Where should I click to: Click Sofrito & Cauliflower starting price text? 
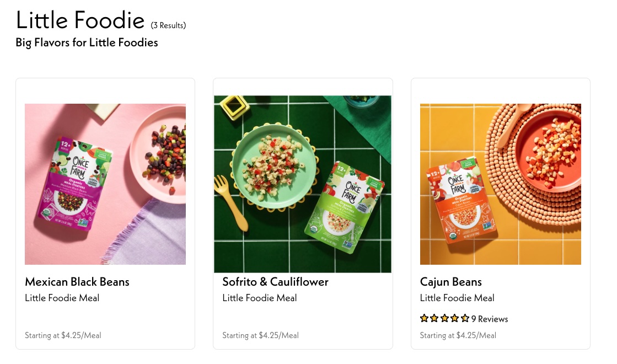click(x=260, y=335)
